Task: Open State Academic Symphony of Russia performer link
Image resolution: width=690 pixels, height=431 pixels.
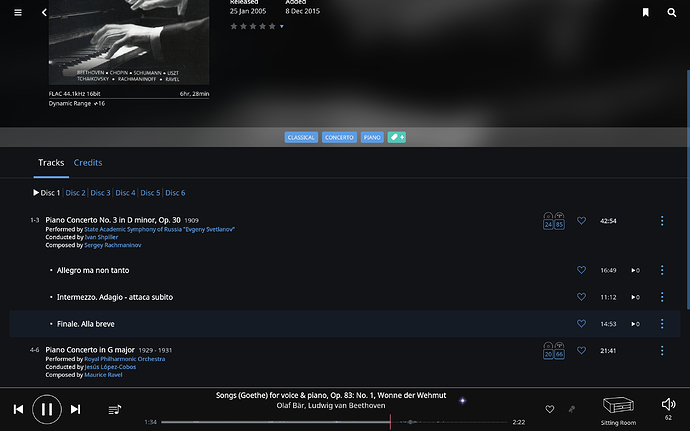Action: (159, 229)
